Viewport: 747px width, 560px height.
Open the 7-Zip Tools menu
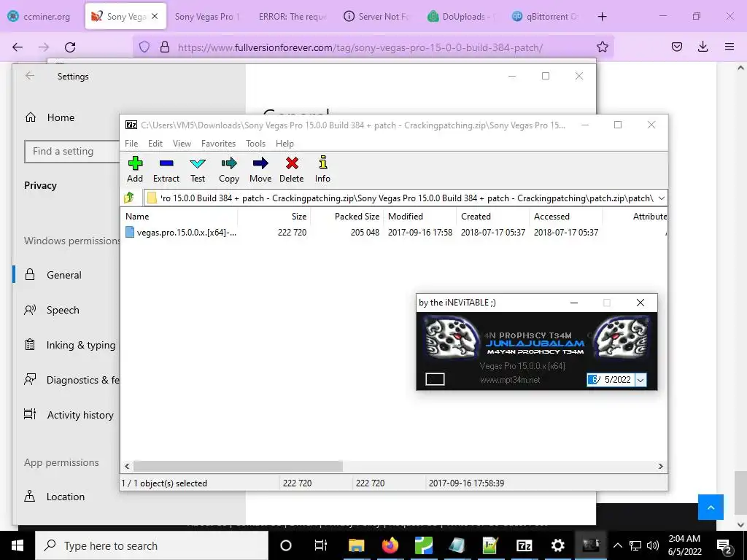(255, 144)
